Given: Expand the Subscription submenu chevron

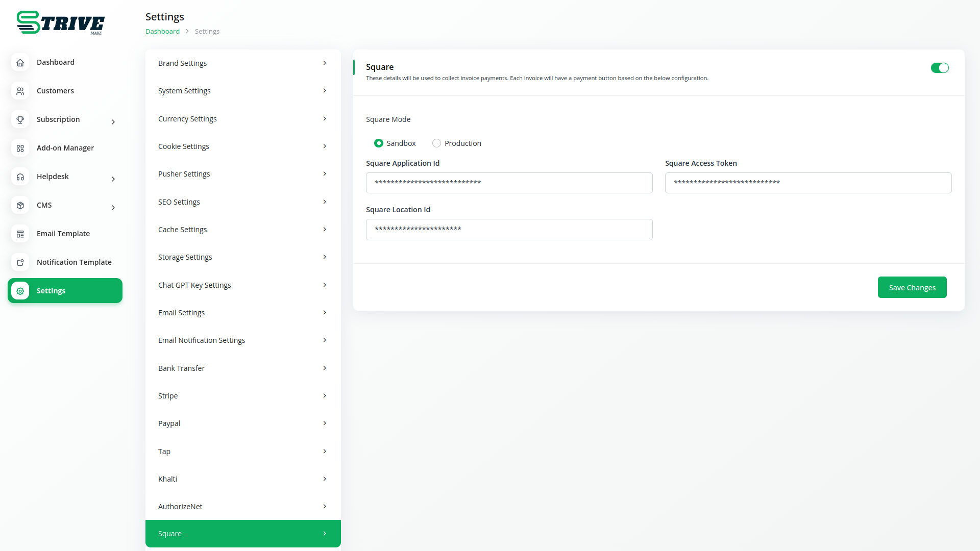Looking at the screenshot, I should pyautogui.click(x=113, y=122).
